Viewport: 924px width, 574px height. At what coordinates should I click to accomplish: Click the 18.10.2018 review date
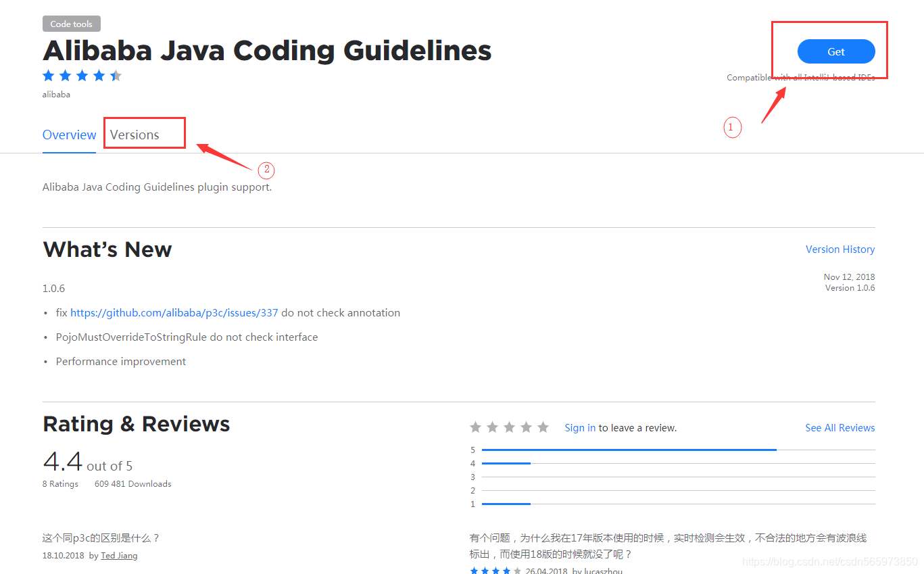(64, 556)
